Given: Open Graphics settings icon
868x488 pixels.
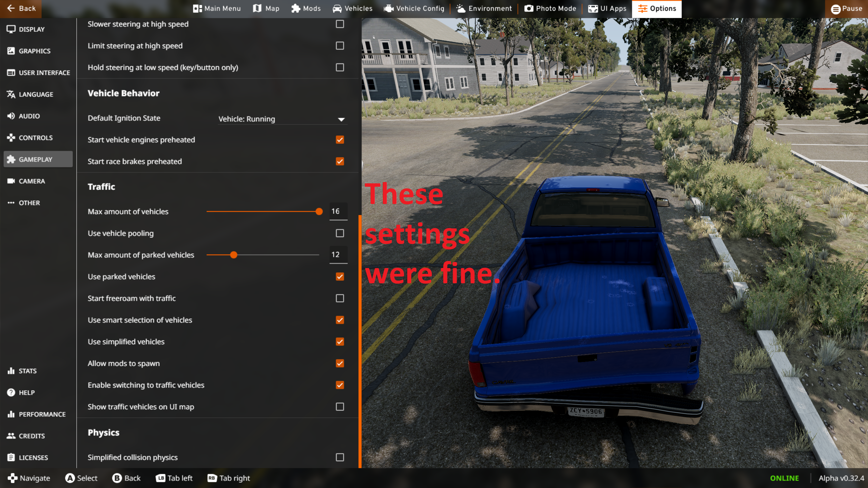Looking at the screenshot, I should click(x=11, y=51).
